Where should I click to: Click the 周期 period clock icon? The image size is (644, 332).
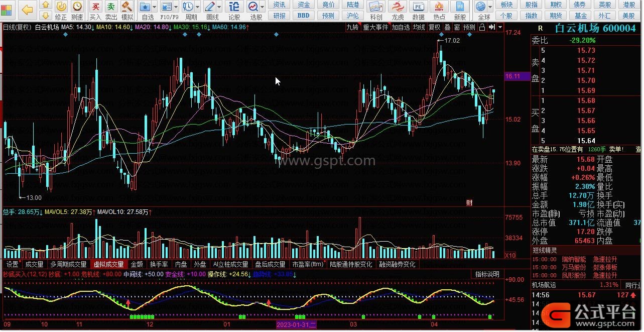click(190, 10)
